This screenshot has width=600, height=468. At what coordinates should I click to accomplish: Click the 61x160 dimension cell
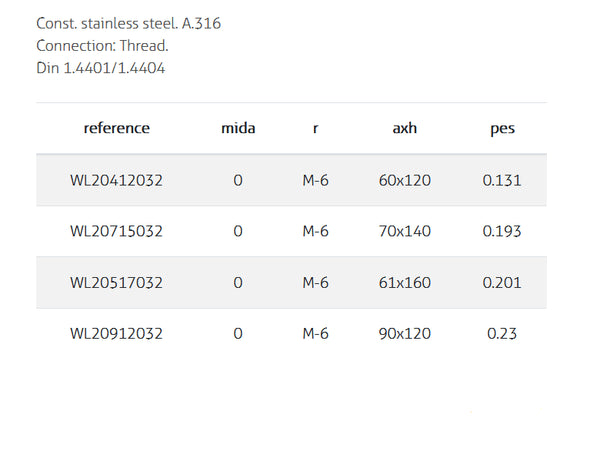407,283
